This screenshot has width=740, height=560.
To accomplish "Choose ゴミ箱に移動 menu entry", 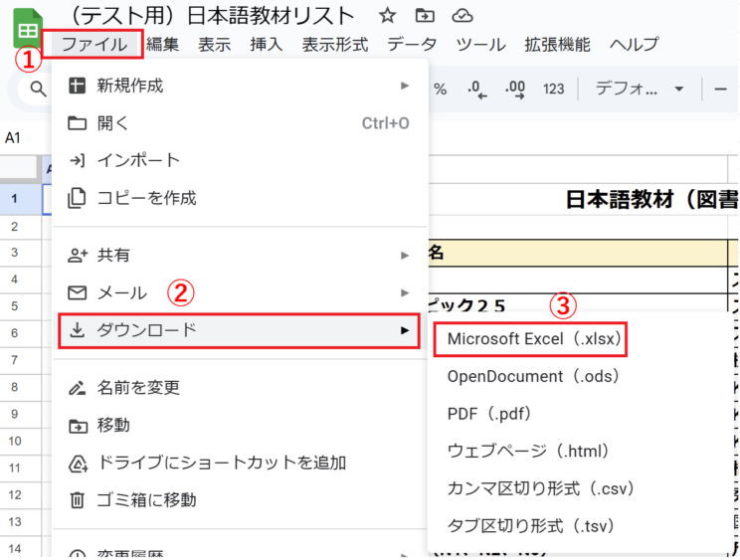I will [240, 500].
